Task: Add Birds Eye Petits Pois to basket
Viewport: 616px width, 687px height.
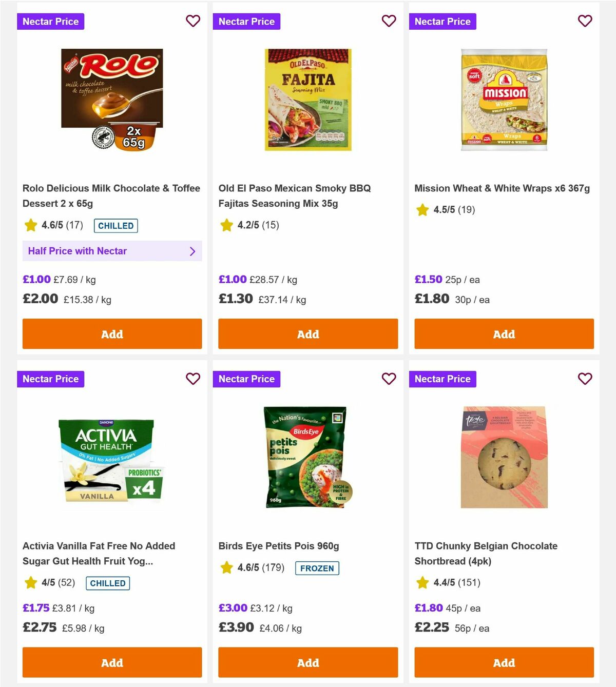Action: tap(308, 662)
